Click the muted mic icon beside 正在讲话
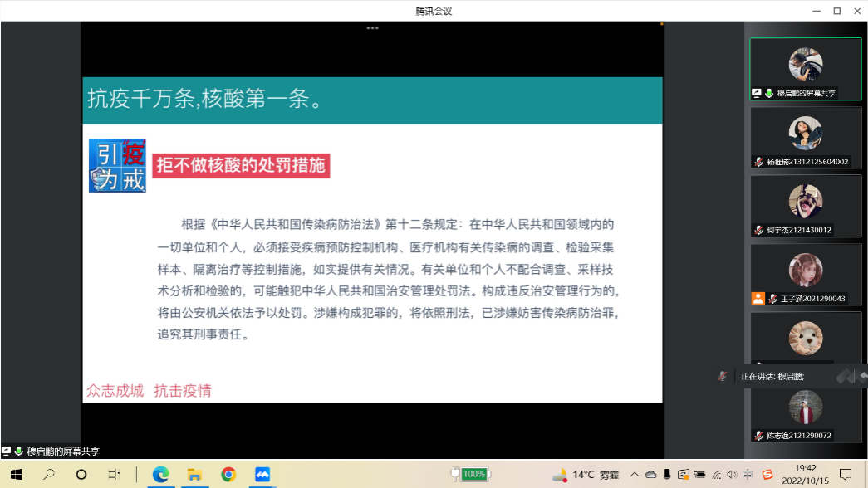The image size is (868, 488). tap(723, 376)
